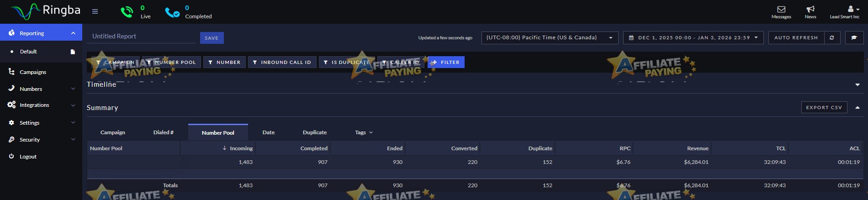This screenshot has width=868, height=200.
Task: Expand the Numbers sidebar menu
Action: coord(41,89)
